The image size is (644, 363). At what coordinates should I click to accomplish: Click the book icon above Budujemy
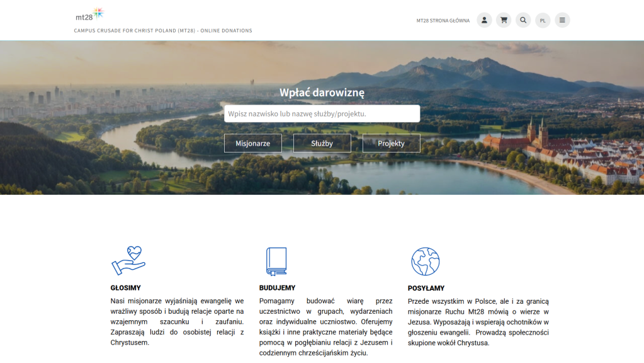pyautogui.click(x=276, y=261)
